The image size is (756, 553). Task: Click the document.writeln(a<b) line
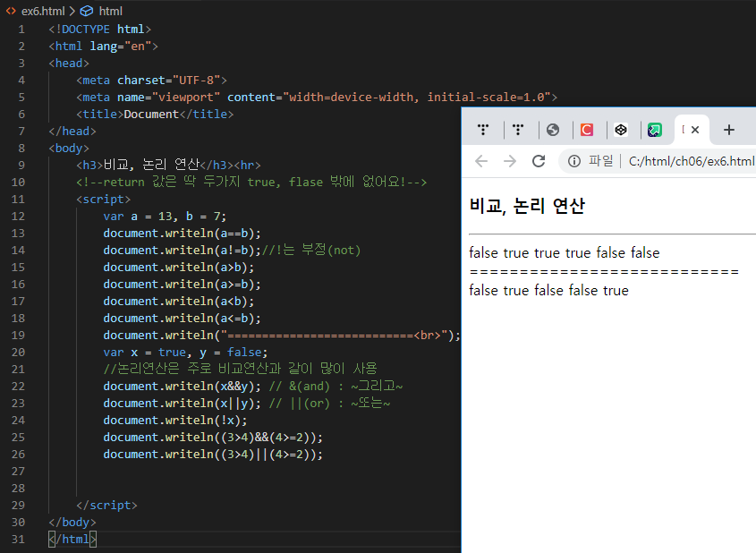coord(178,302)
